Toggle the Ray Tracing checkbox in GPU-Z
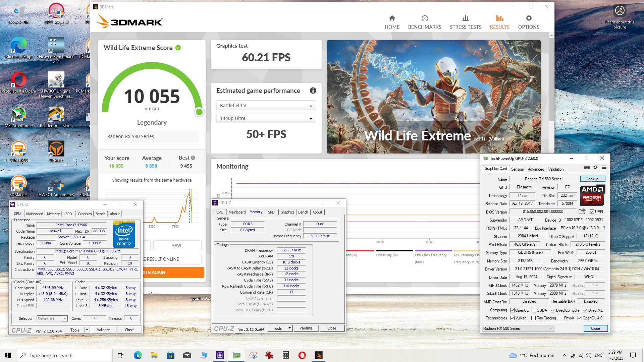Viewport: 644px width, 362px height. point(533,318)
